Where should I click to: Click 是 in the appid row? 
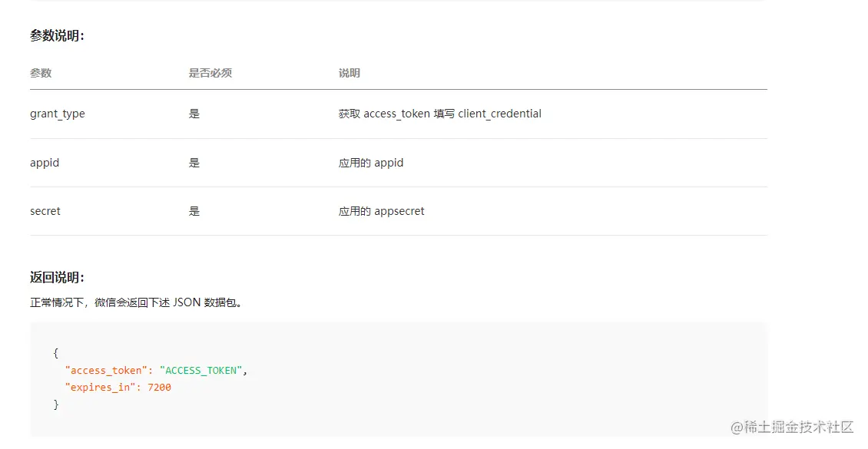click(194, 163)
